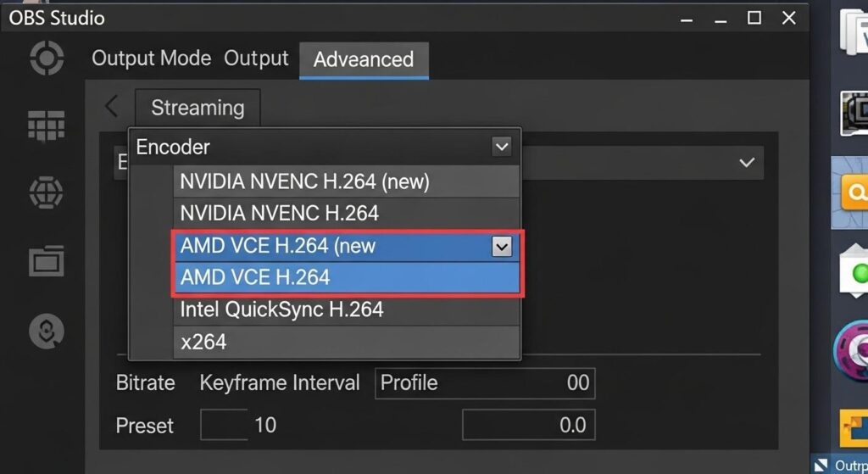Select the Streaming tab
Screen dimensions: 868x474
coord(198,108)
